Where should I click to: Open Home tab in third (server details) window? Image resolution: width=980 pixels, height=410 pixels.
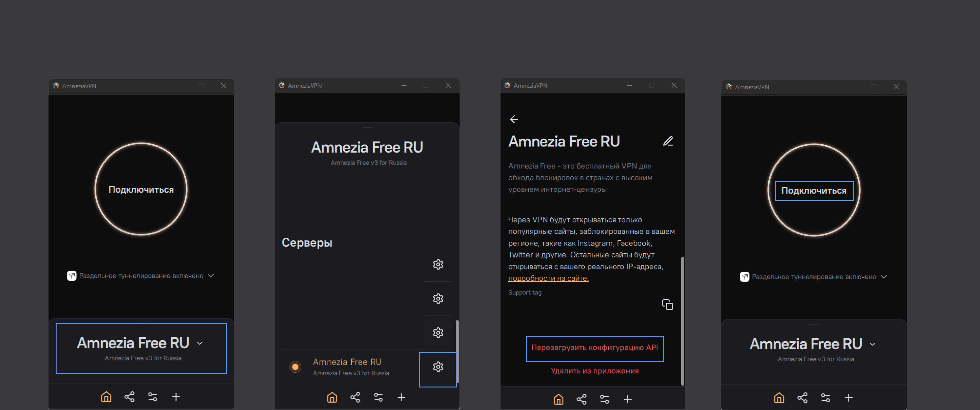coord(559,399)
